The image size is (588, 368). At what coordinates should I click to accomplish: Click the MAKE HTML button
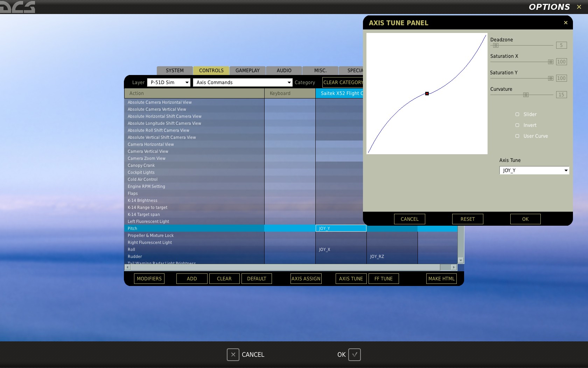(x=441, y=279)
